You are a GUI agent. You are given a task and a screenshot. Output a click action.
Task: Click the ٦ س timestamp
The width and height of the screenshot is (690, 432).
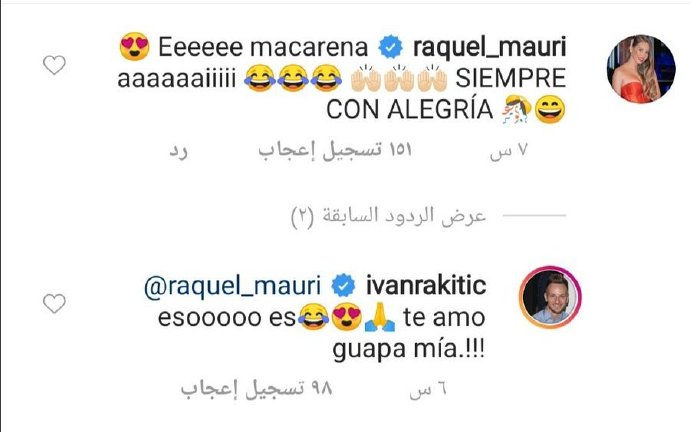click(x=428, y=390)
